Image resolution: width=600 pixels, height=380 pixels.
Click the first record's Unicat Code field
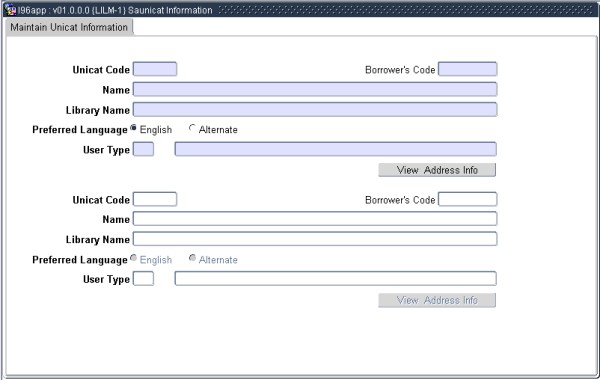pyautogui.click(x=155, y=69)
